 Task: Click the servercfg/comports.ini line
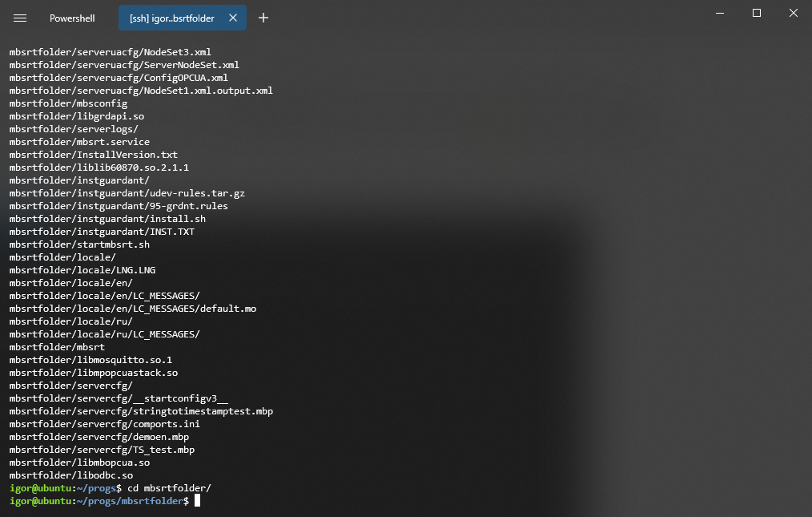105,424
